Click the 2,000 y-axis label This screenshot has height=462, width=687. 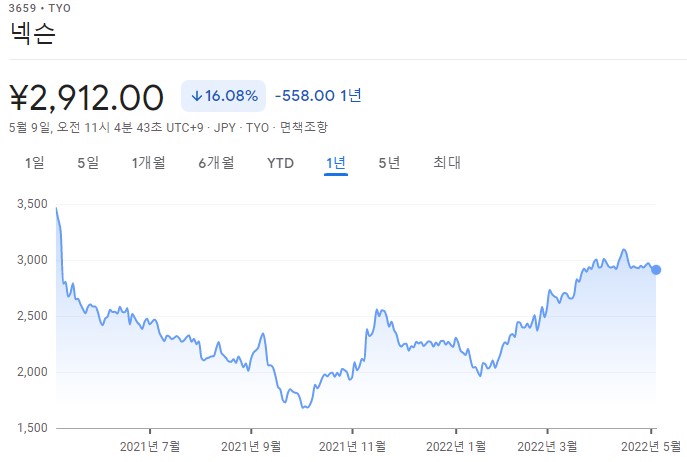[x=32, y=372]
